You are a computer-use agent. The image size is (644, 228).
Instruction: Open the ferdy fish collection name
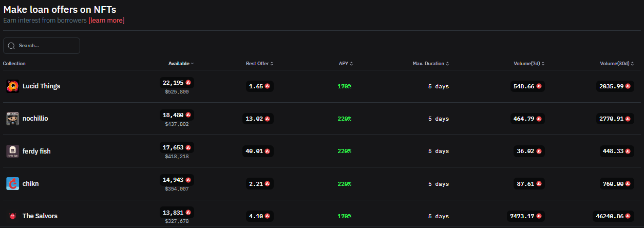click(x=36, y=151)
